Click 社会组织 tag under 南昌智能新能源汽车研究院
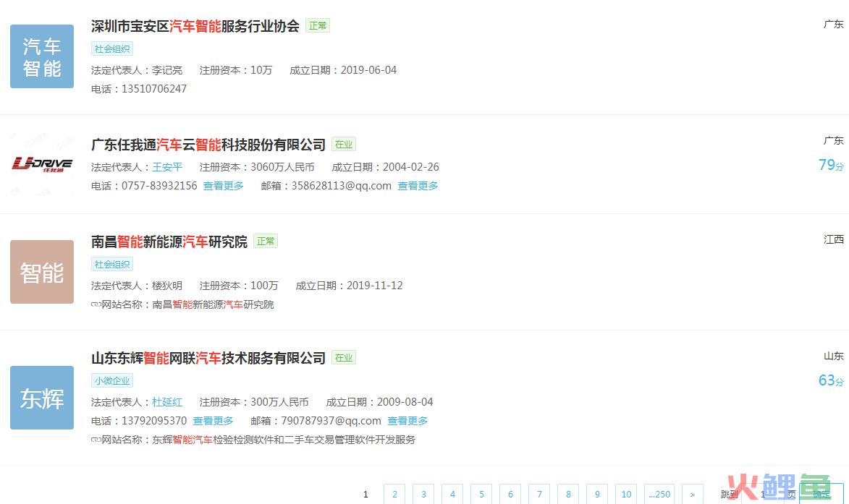Viewport: 849px width, 504px height. click(x=112, y=265)
